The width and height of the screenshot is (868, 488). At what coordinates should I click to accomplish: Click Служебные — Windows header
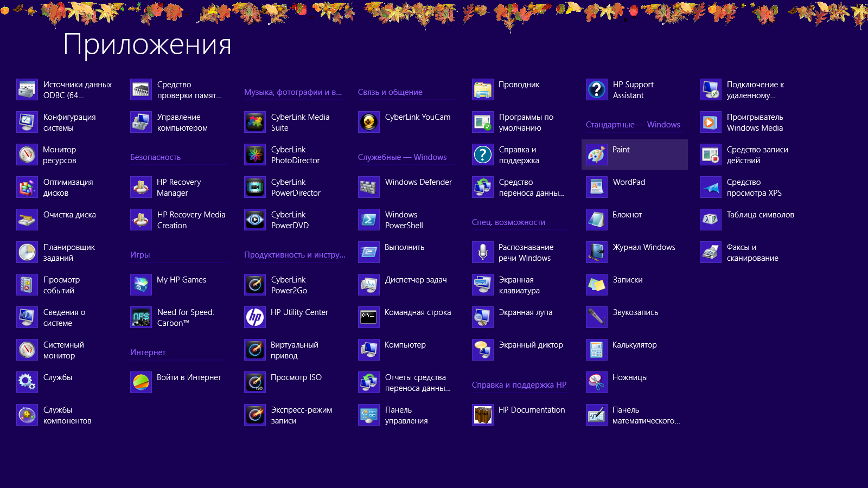click(x=402, y=157)
